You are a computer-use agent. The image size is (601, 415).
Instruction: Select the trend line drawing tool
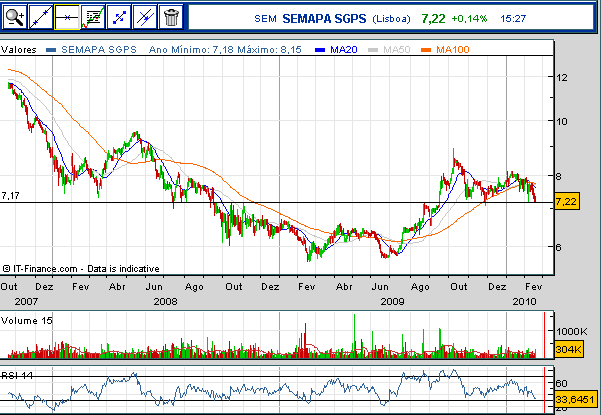tap(41, 17)
